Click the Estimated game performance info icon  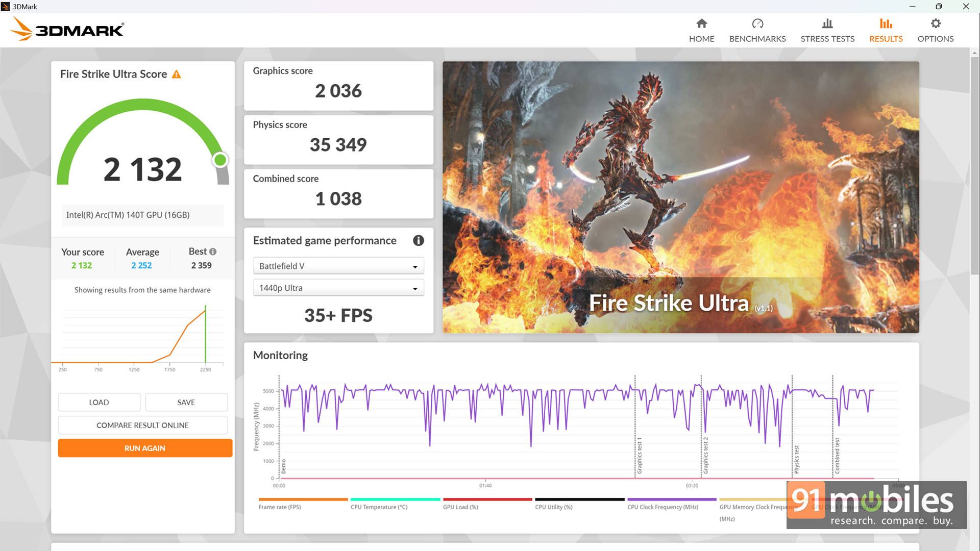tap(419, 241)
